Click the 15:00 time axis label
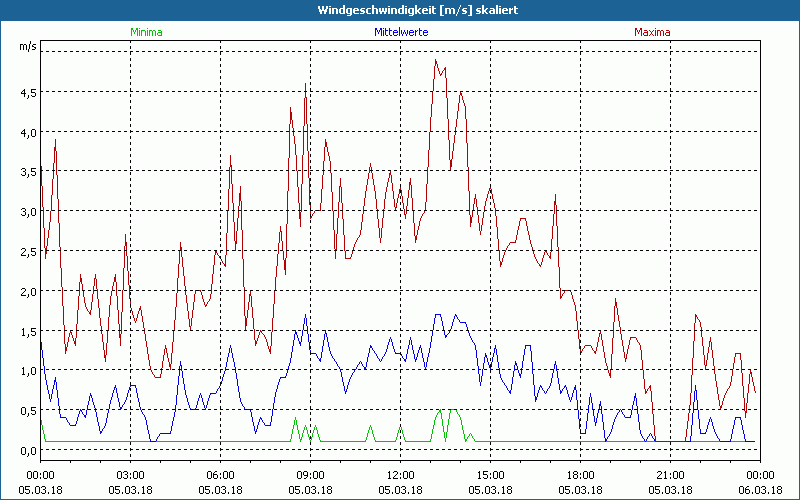The image size is (800, 500). [x=491, y=474]
